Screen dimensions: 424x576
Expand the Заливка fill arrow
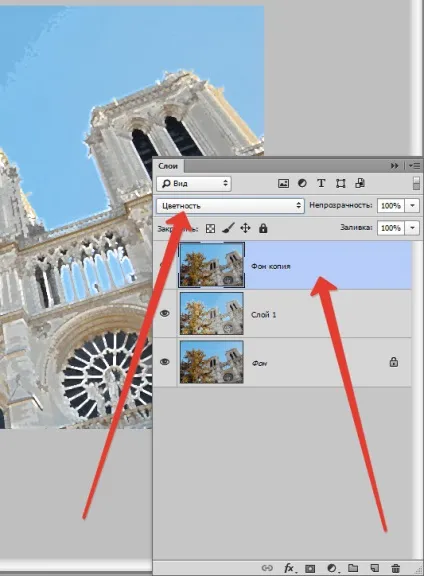point(412,228)
